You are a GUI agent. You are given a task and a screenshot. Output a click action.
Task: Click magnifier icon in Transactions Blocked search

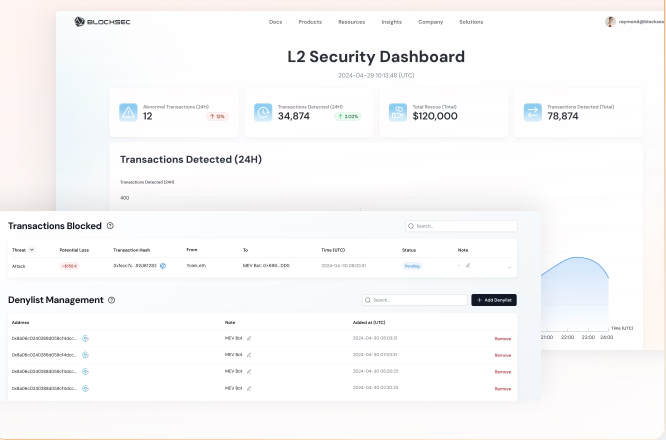click(411, 226)
